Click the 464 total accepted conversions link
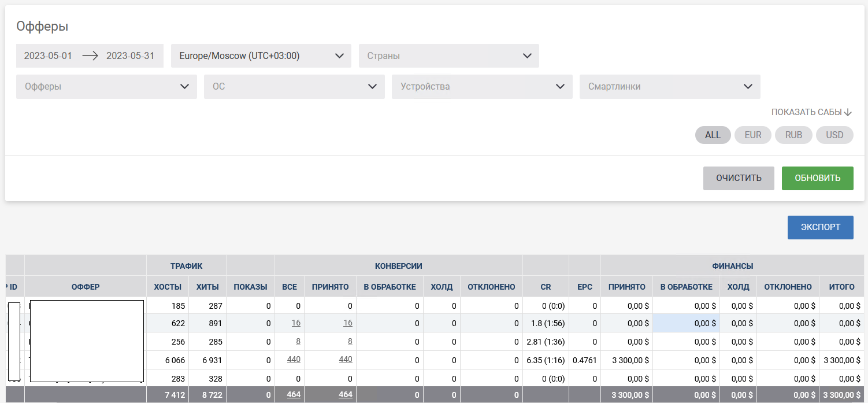 tap(345, 394)
